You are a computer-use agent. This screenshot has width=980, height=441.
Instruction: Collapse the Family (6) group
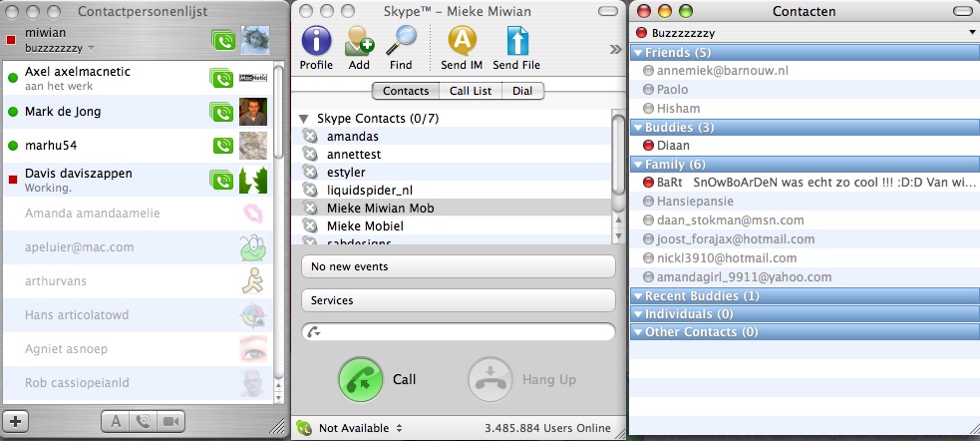click(x=638, y=166)
